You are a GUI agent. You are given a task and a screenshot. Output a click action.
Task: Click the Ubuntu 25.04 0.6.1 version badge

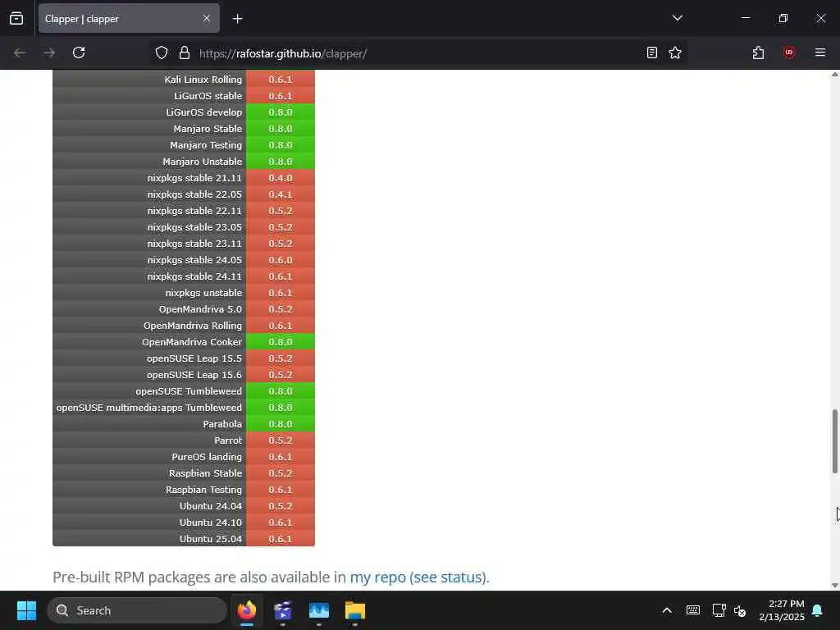(x=281, y=538)
